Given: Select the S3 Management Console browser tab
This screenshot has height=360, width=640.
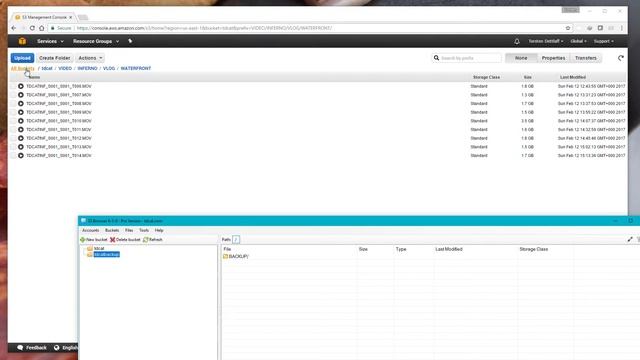Looking at the screenshot, I should coord(43,17).
